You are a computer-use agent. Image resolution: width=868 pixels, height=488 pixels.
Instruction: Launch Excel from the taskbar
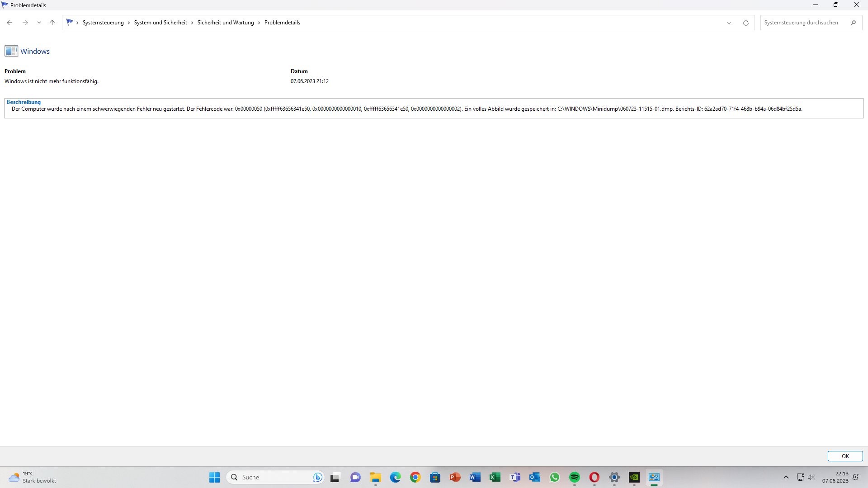(x=495, y=477)
